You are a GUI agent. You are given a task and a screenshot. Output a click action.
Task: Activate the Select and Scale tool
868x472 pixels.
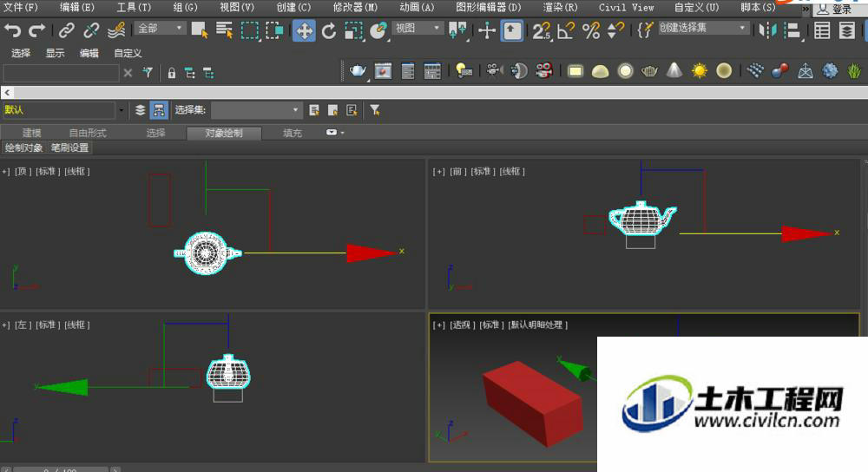[354, 31]
